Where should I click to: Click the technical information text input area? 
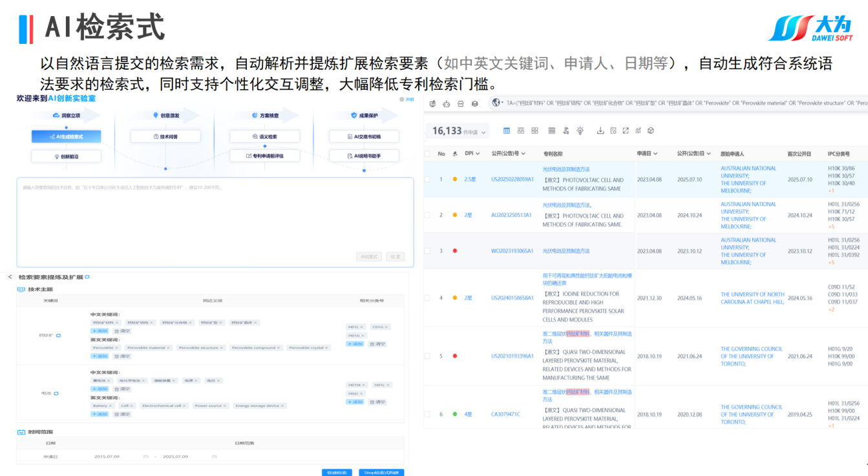point(213,213)
